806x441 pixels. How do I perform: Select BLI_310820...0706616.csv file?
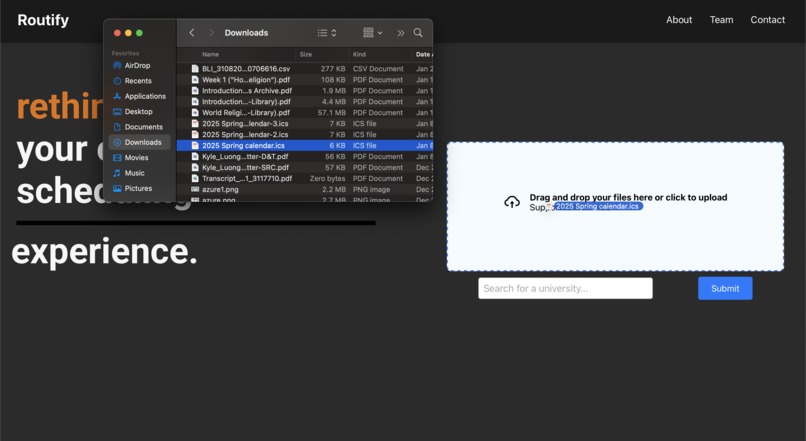(x=305, y=68)
